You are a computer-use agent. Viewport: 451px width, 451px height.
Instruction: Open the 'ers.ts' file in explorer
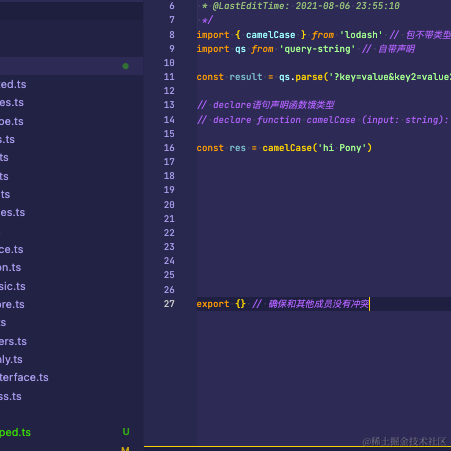[x=13, y=341]
